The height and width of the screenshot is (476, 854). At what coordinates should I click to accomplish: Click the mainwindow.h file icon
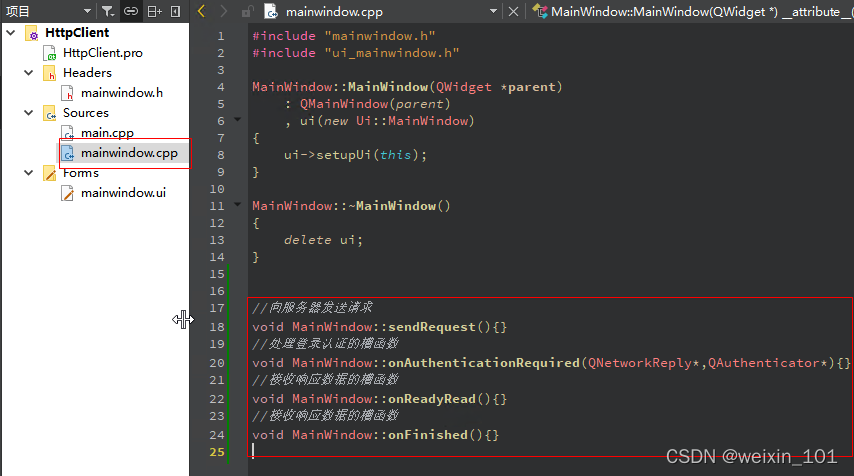pyautogui.click(x=68, y=93)
